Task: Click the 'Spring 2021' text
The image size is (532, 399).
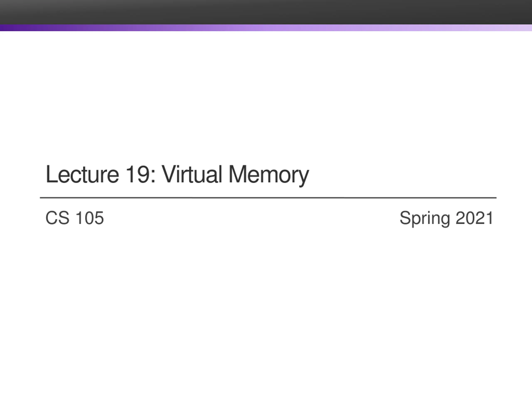Action: (446, 218)
